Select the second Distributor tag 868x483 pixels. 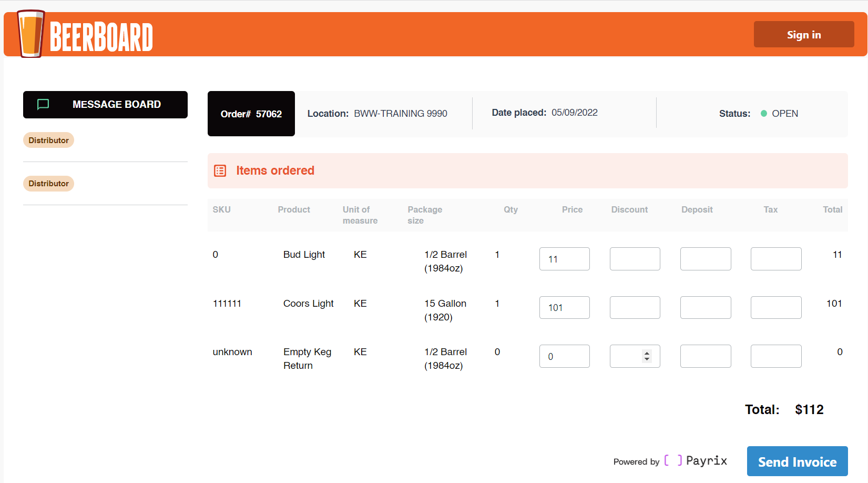[x=48, y=183]
